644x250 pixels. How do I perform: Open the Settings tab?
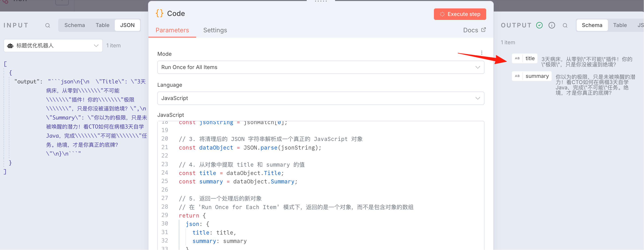pyautogui.click(x=215, y=30)
